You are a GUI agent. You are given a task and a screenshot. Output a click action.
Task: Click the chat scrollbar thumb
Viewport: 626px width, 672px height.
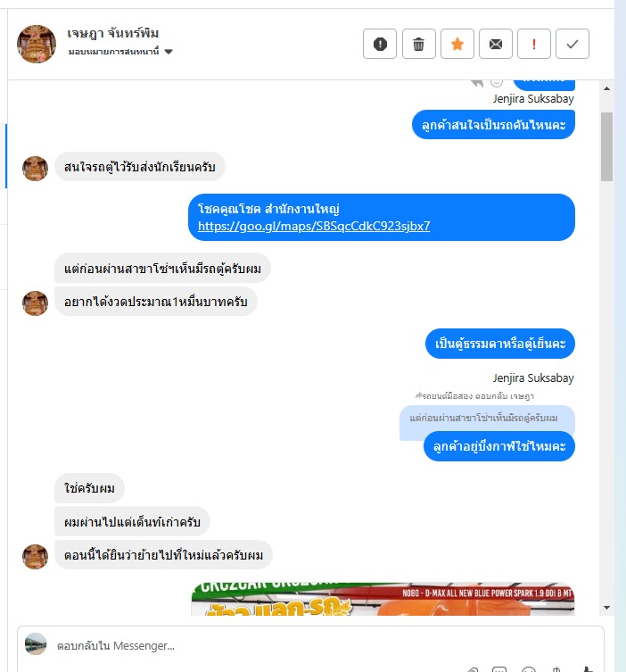click(606, 146)
